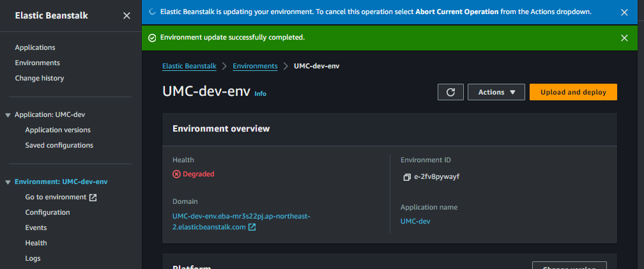Open Application versions in sidebar
This screenshot has width=644, height=269.
(58, 130)
